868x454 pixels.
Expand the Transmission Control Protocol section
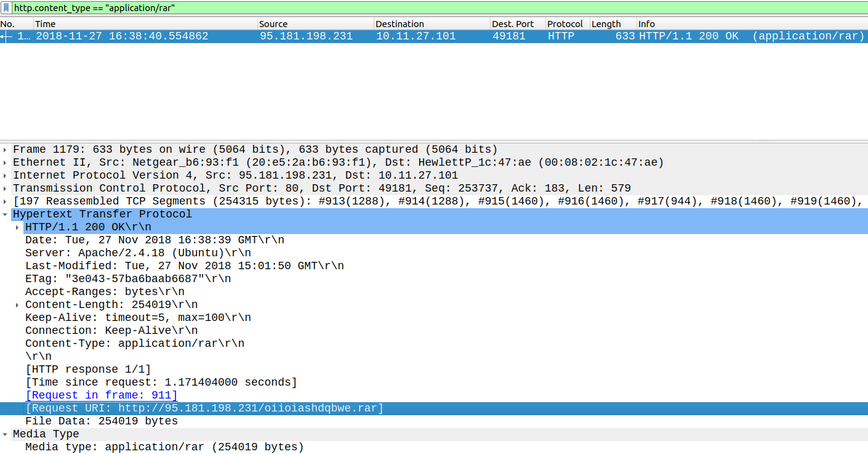tap(6, 188)
